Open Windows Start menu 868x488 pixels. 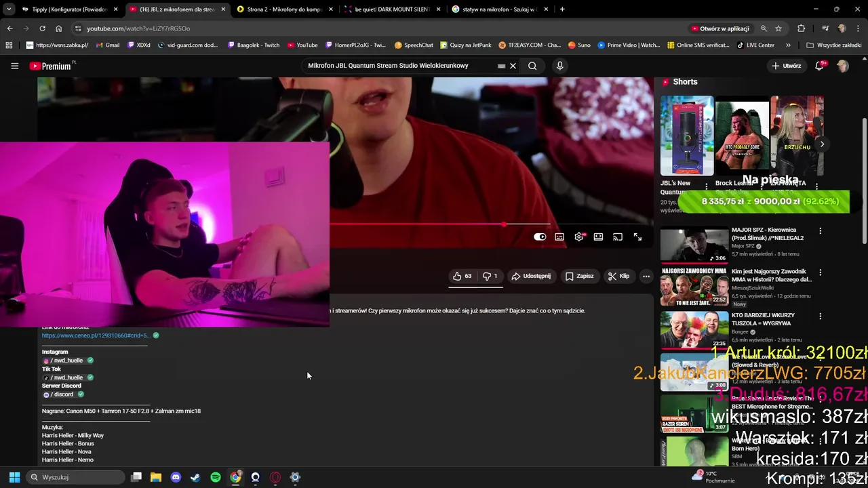(x=14, y=477)
